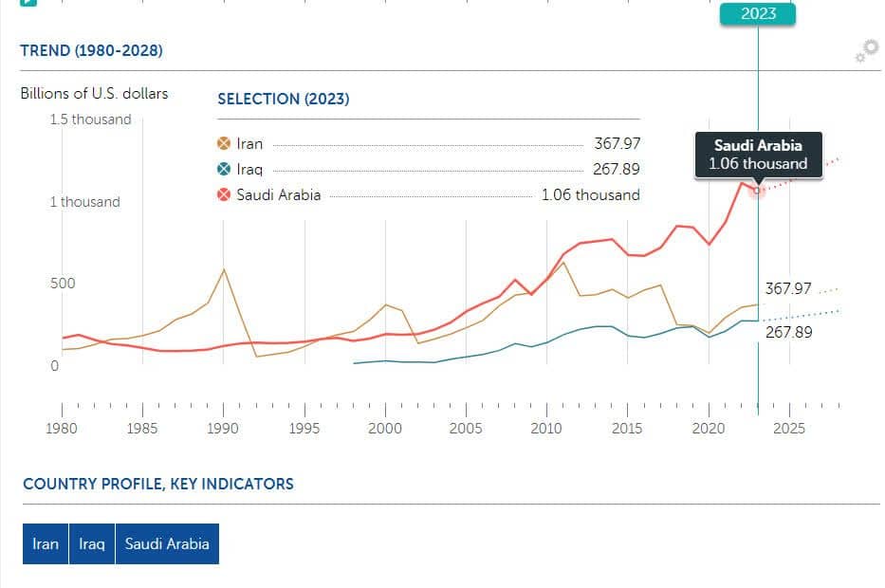Click the Saudi Arabia 1.06 thousand tooltip

click(x=758, y=155)
